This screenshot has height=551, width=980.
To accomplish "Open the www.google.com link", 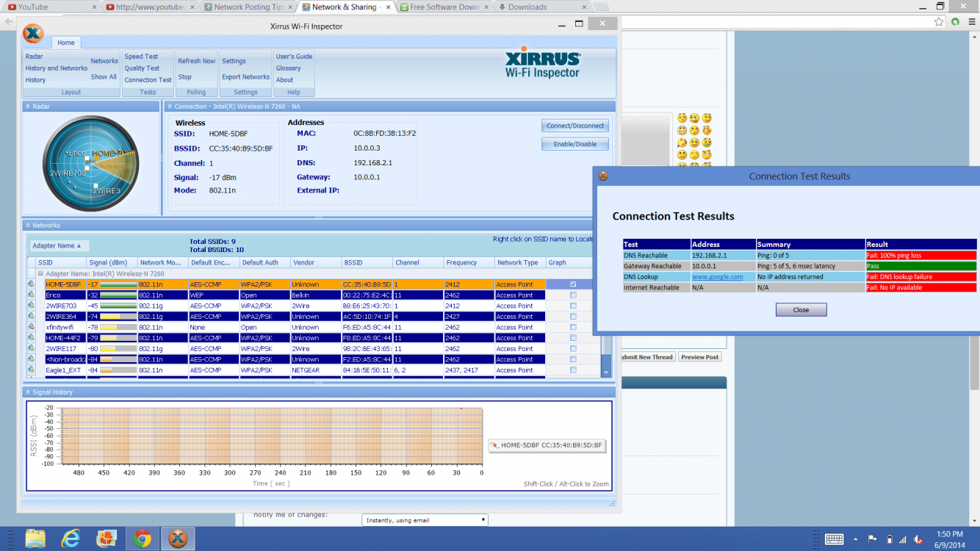I will [x=717, y=277].
